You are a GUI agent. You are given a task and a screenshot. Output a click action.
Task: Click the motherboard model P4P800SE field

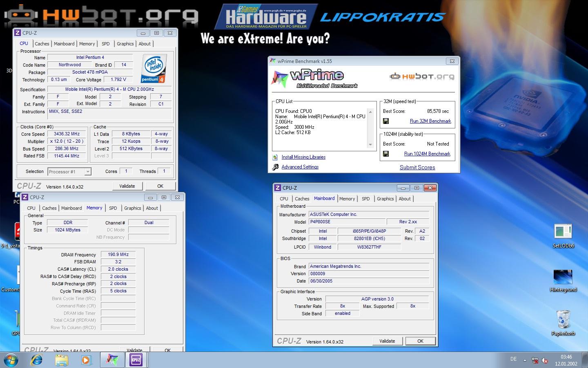point(347,222)
